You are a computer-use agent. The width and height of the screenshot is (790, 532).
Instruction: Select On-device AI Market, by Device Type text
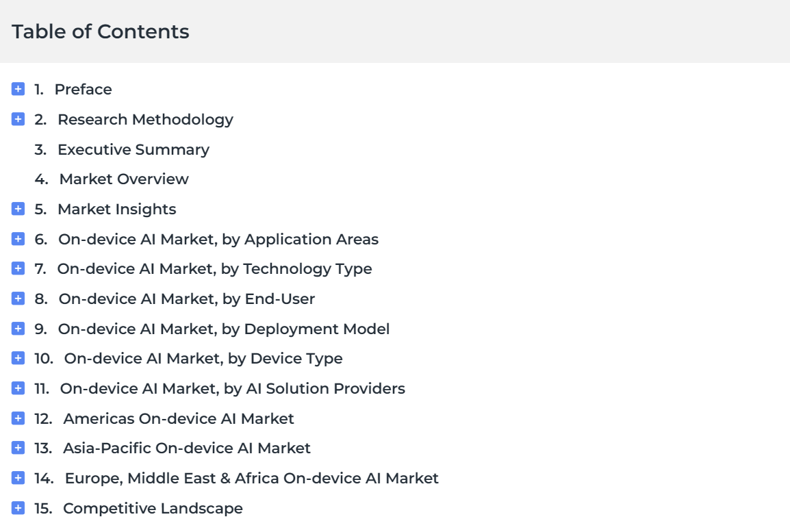[x=203, y=358]
